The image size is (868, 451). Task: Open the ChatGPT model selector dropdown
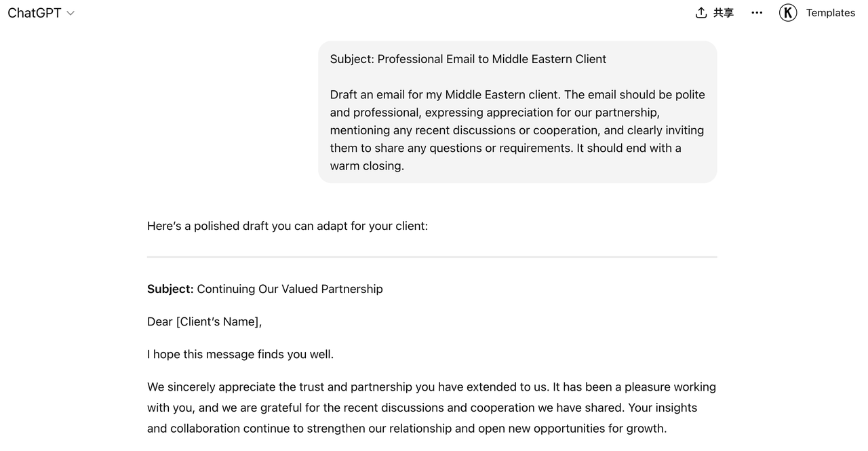click(x=35, y=13)
